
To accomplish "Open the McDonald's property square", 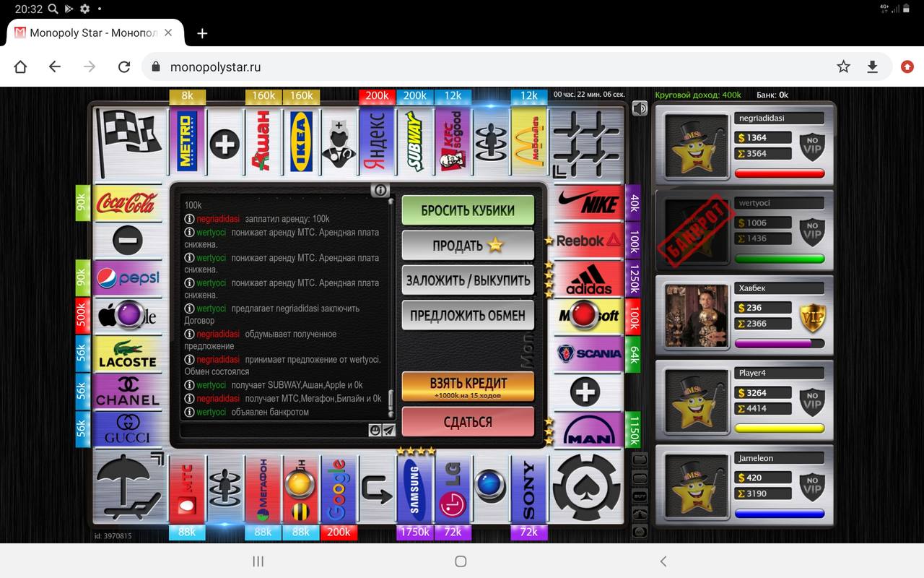I will (x=529, y=142).
